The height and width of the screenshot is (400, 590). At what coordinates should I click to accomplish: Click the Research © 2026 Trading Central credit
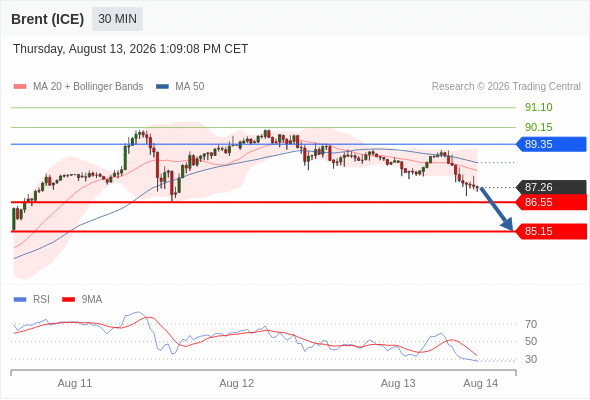coord(506,87)
